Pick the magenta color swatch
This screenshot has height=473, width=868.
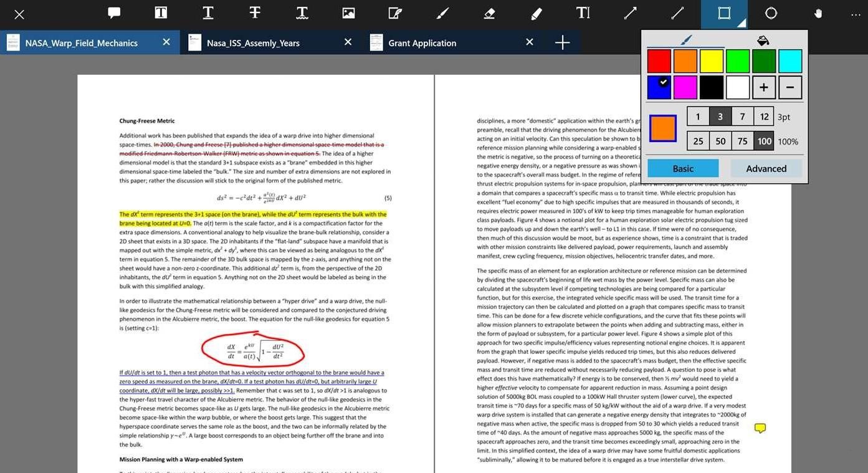[x=685, y=87]
